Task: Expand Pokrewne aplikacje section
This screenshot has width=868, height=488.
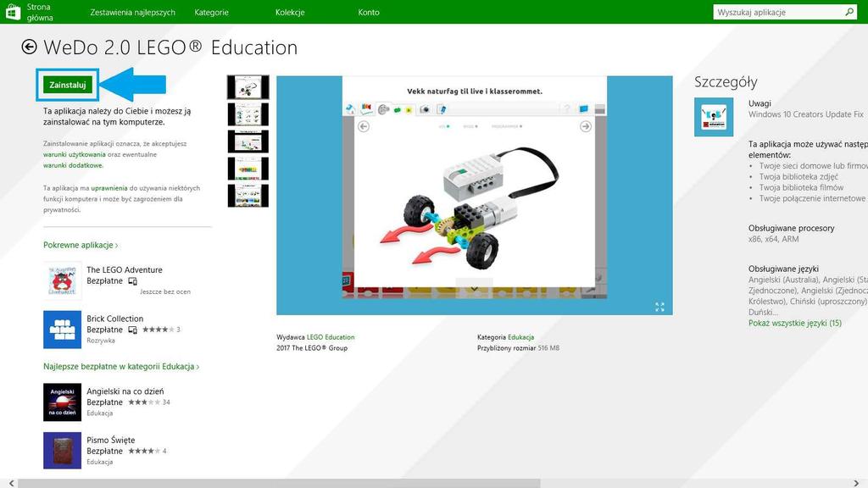Action: click(x=81, y=245)
